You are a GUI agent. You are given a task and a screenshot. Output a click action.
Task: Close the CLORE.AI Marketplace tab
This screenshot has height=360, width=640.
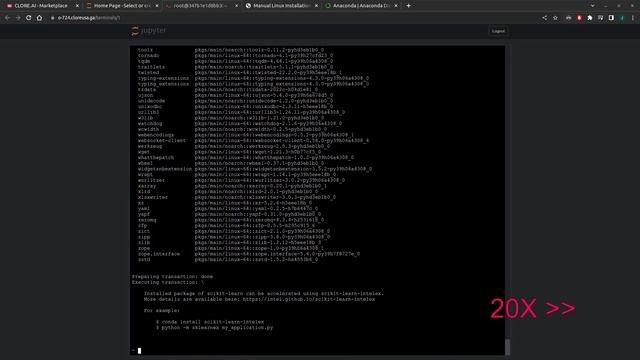click(77, 6)
